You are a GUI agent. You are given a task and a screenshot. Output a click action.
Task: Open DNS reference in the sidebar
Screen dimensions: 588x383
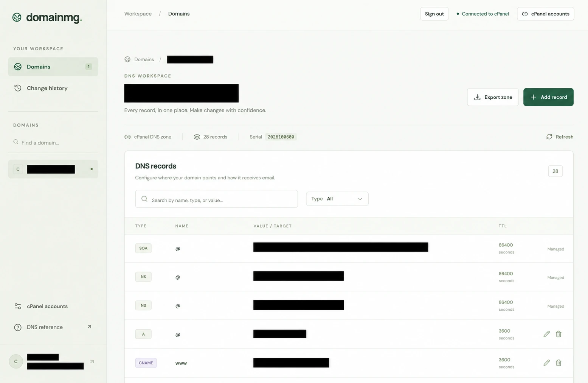tap(53, 327)
